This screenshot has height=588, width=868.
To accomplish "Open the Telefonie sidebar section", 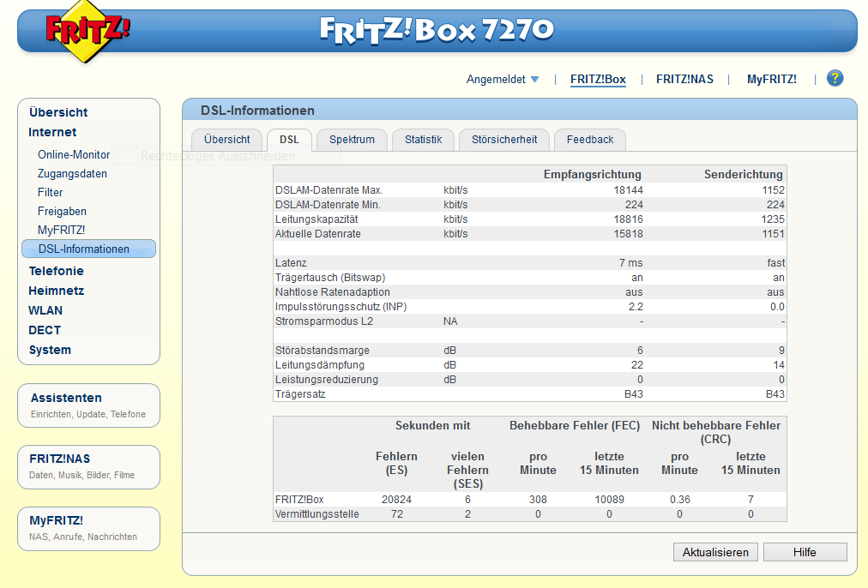I will coord(56,271).
